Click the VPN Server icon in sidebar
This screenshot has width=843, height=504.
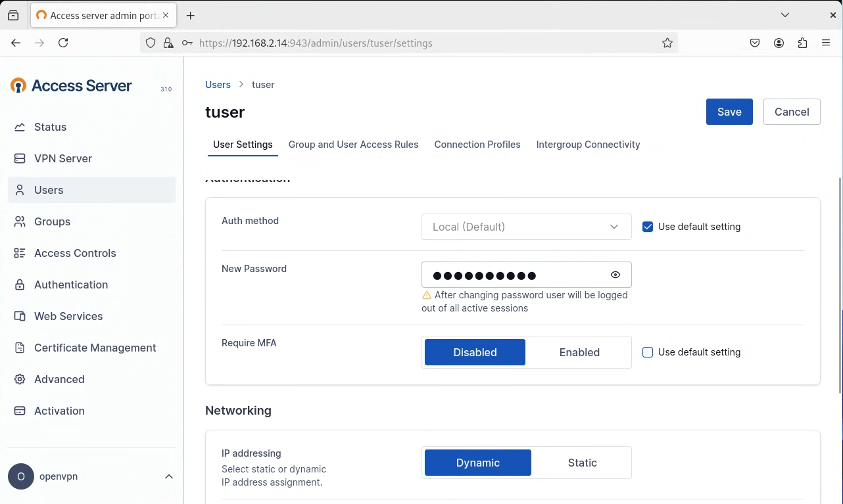tap(20, 158)
